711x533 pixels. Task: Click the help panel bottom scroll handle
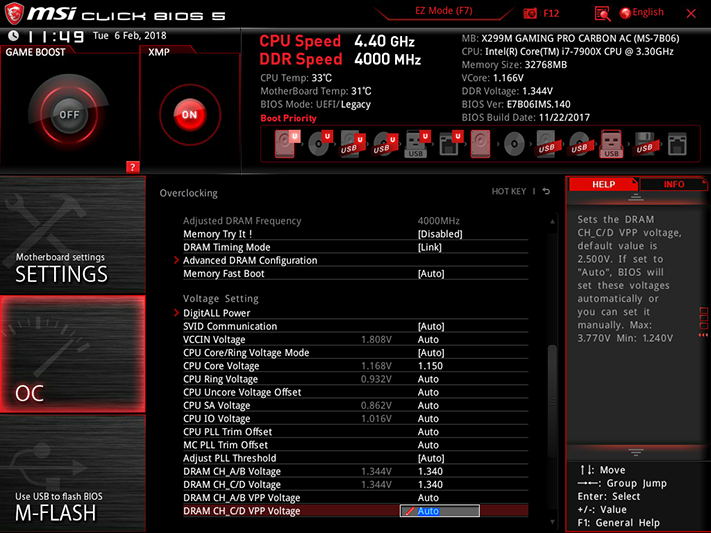[636, 452]
